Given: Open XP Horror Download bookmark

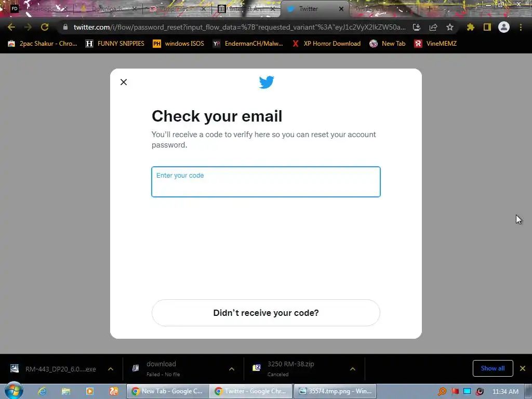Looking at the screenshot, I should 326,44.
